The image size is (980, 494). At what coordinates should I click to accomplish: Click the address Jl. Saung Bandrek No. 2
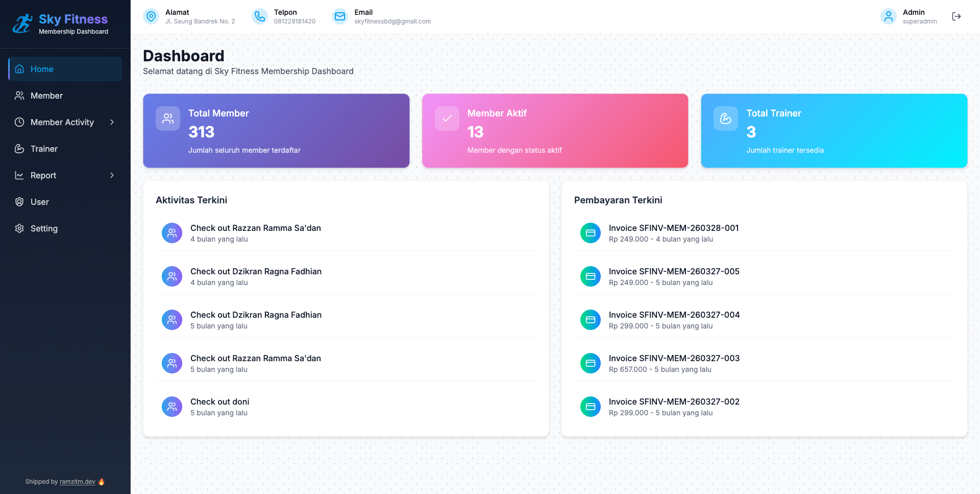click(x=200, y=21)
